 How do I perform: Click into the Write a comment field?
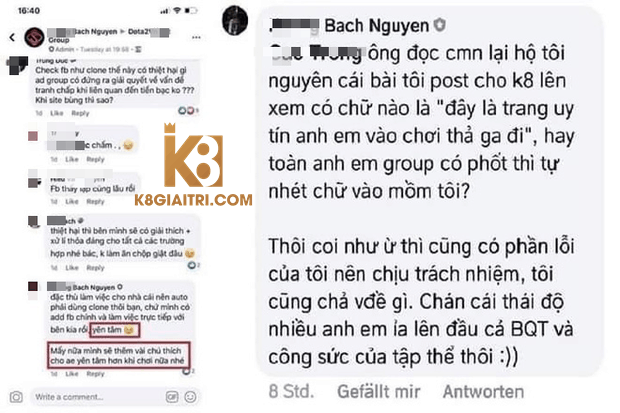(97, 397)
